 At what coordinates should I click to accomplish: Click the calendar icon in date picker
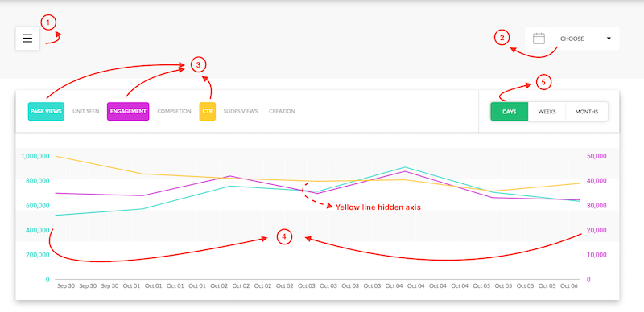point(539,39)
